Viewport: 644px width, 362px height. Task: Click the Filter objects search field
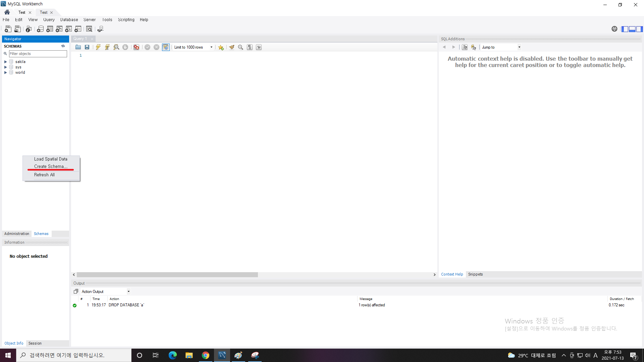tap(38, 54)
